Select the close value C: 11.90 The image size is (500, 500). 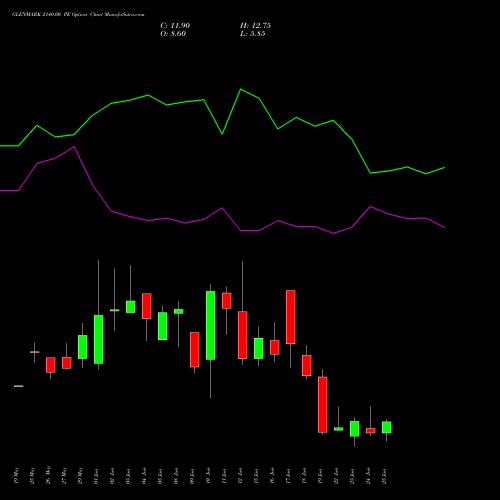point(175,26)
